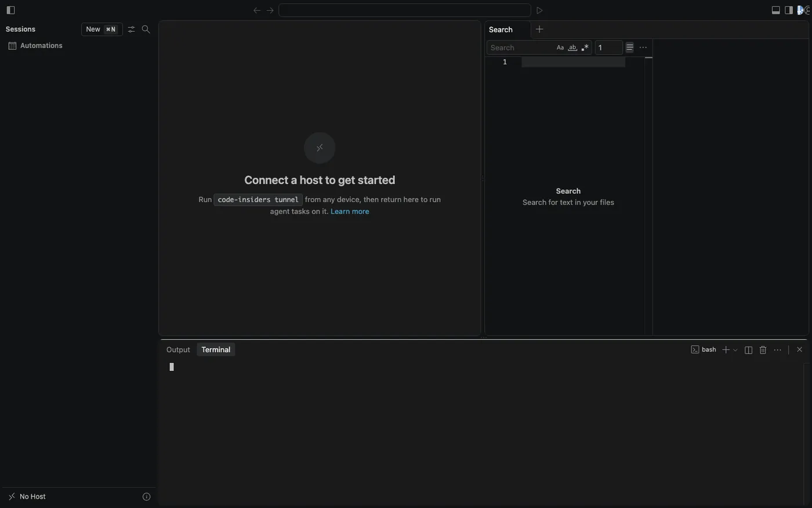Screen dimensions: 812x508
Task: Open the info icon beside No Host
Action: [x=146, y=496]
